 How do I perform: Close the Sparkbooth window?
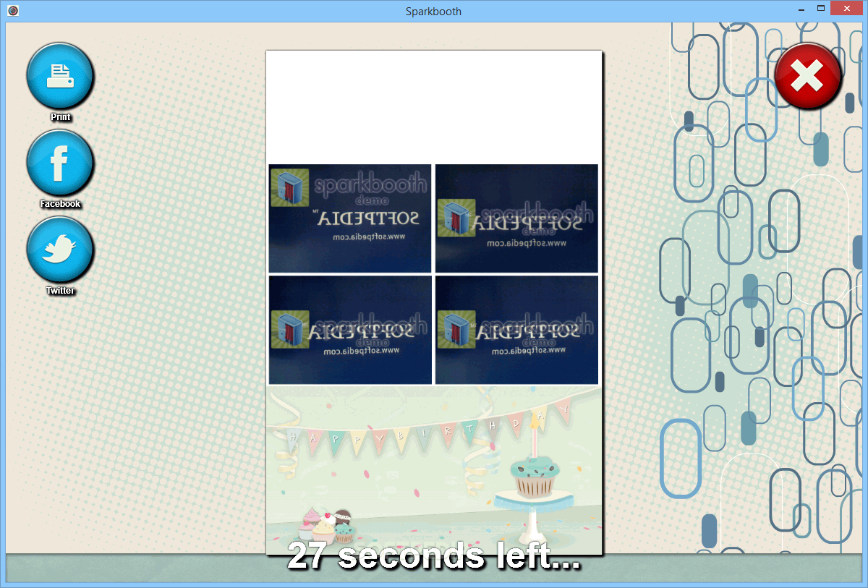(847, 9)
